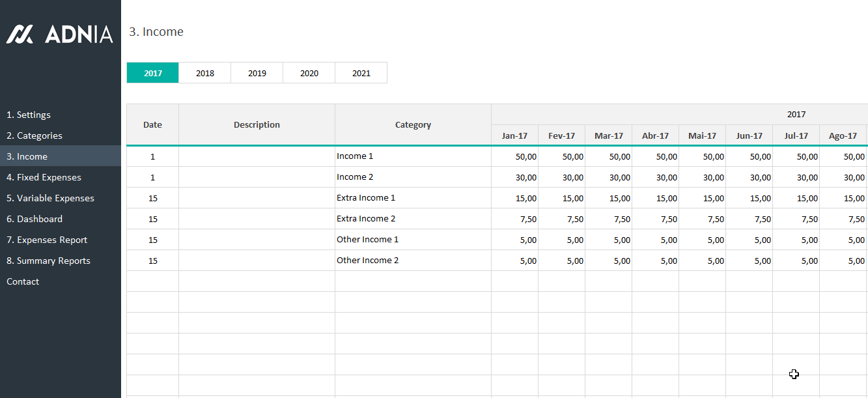The image size is (868, 398).
Task: Select Extra Income 1 category cell
Action: (413, 198)
